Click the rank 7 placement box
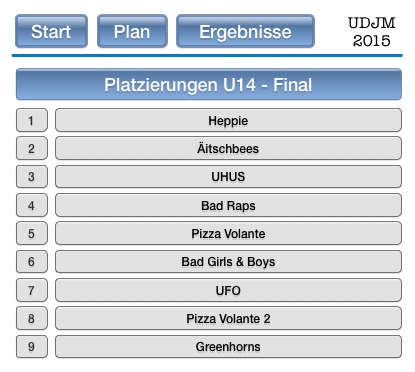This screenshot has height=372, width=415. coord(32,290)
